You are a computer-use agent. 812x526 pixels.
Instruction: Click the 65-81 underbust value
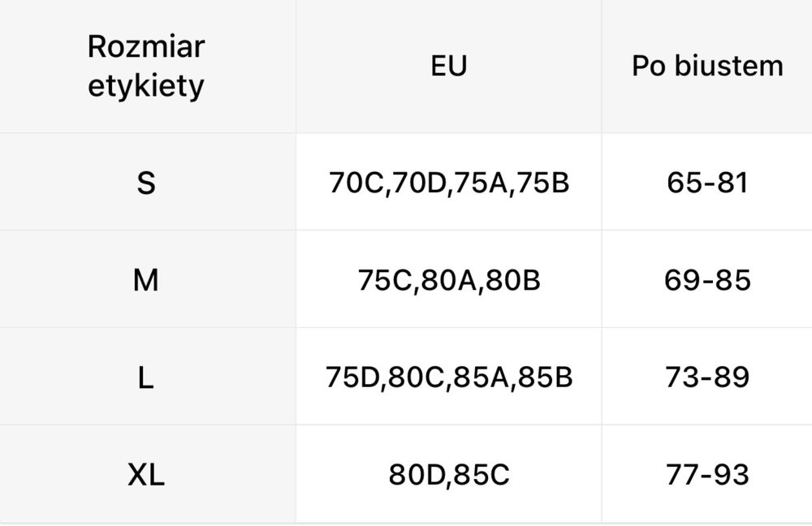707,183
